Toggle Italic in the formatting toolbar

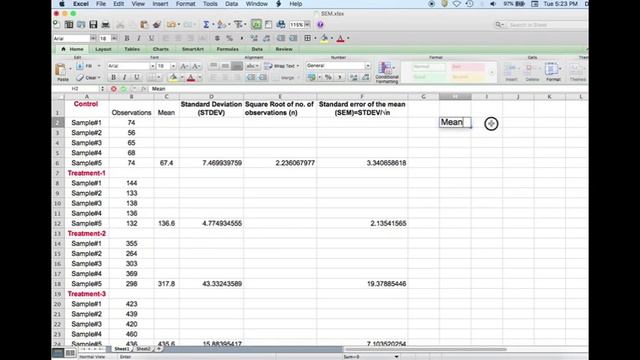[138, 38]
